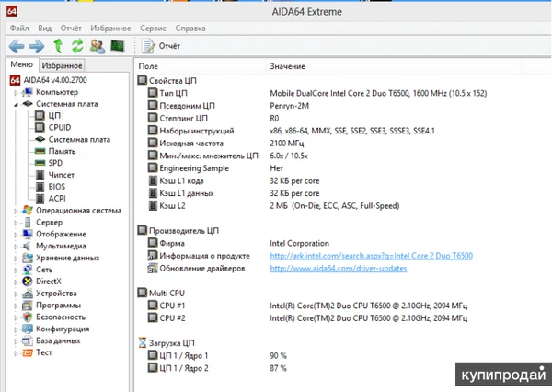Click the green Refresh arrows icon

(77, 46)
